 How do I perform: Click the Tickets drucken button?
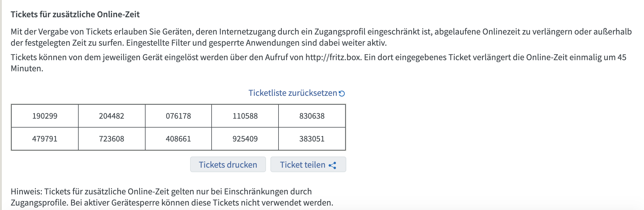228,165
